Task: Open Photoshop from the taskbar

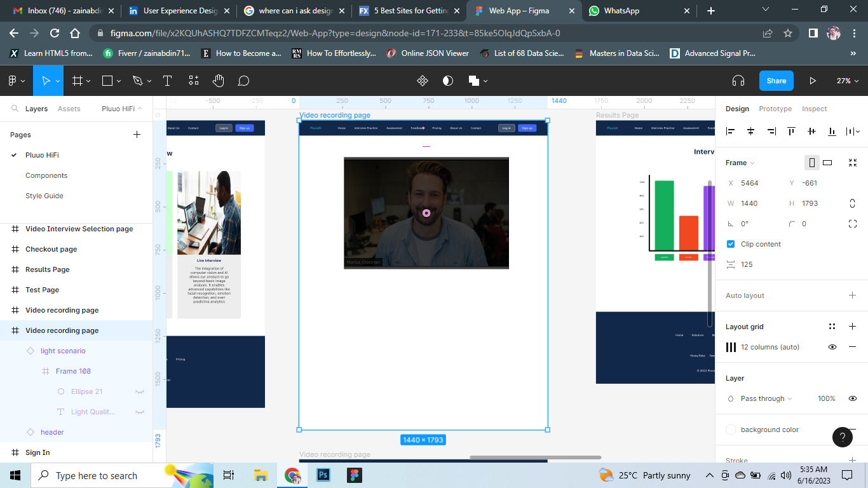Action: point(323,475)
